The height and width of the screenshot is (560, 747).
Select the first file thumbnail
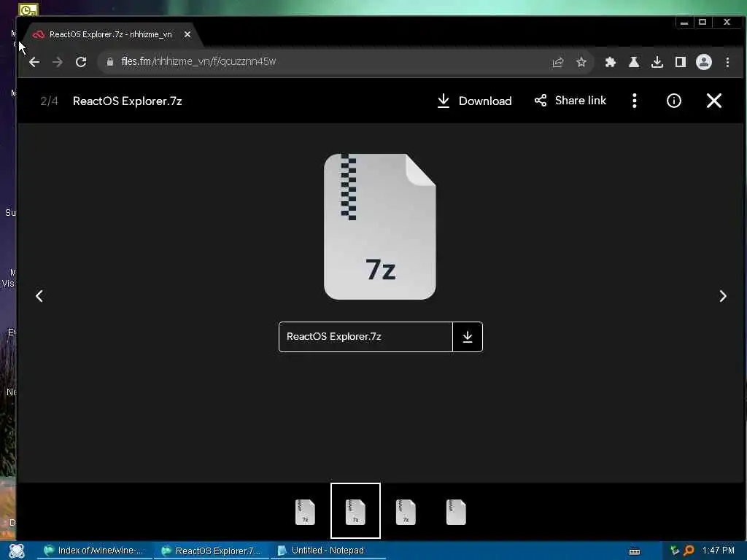click(305, 512)
